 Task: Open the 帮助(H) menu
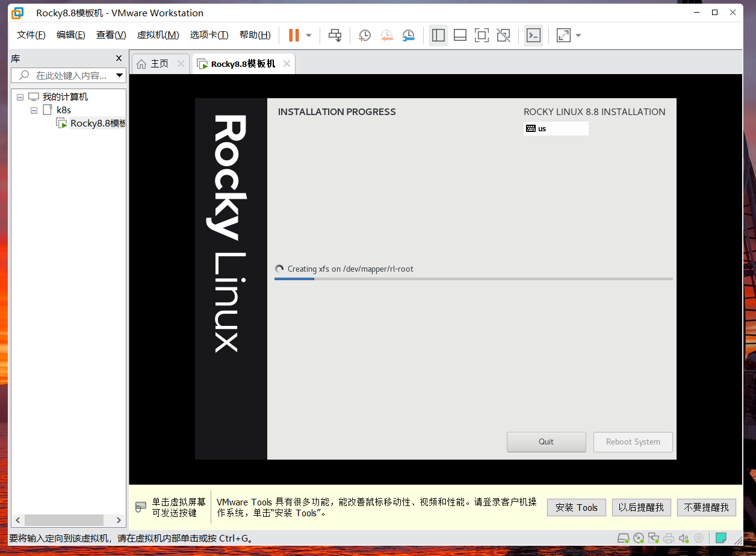point(255,35)
